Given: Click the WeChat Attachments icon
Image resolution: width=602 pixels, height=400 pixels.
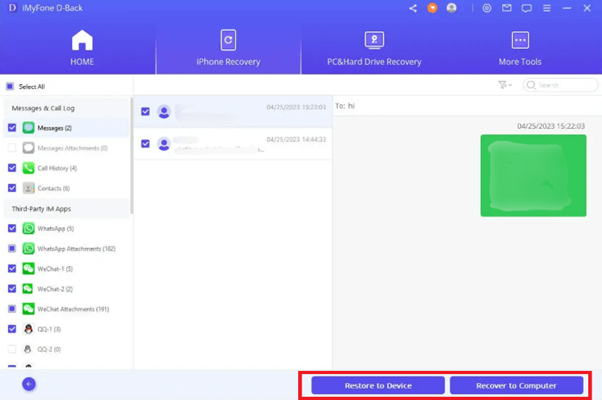Looking at the screenshot, I should coord(28,309).
